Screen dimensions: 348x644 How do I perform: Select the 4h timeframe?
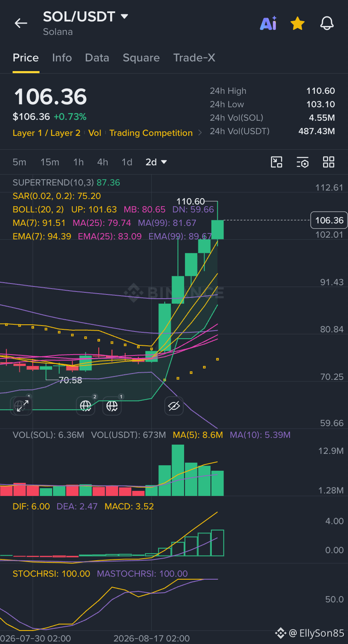pyautogui.click(x=103, y=162)
